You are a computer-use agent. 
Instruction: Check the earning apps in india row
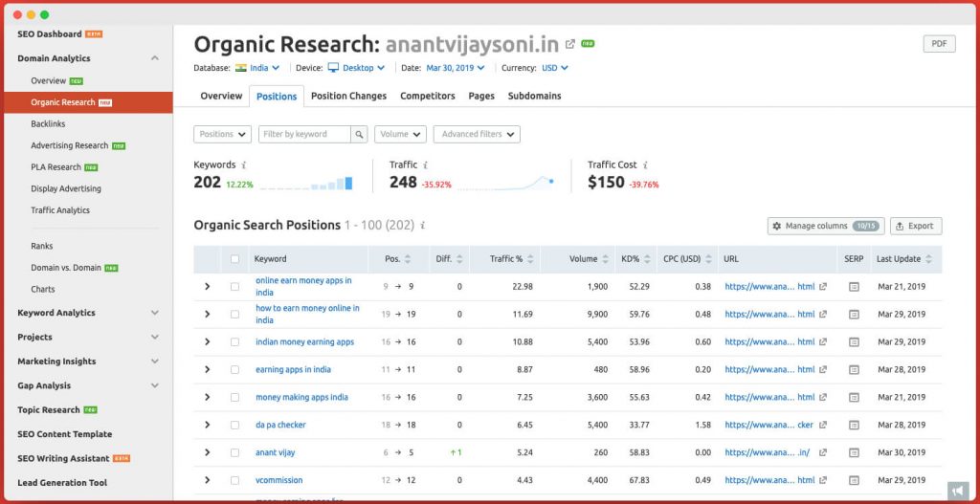[x=235, y=370]
